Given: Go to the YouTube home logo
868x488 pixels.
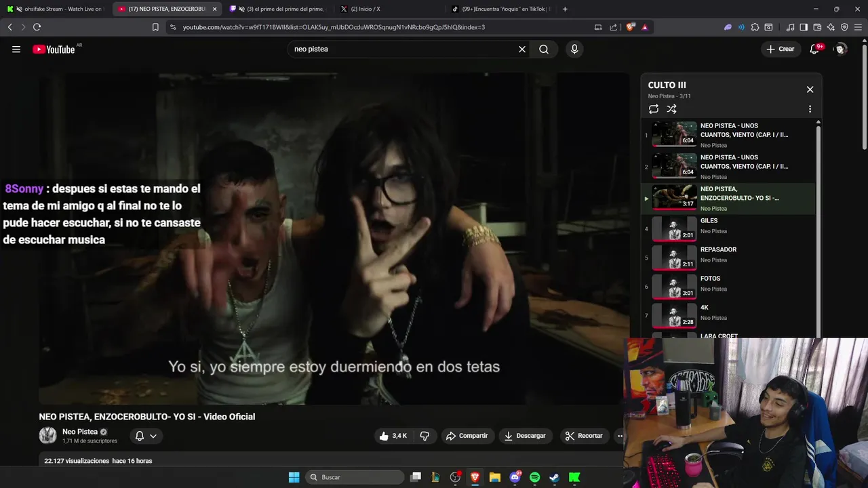Looking at the screenshot, I should 54,49.
